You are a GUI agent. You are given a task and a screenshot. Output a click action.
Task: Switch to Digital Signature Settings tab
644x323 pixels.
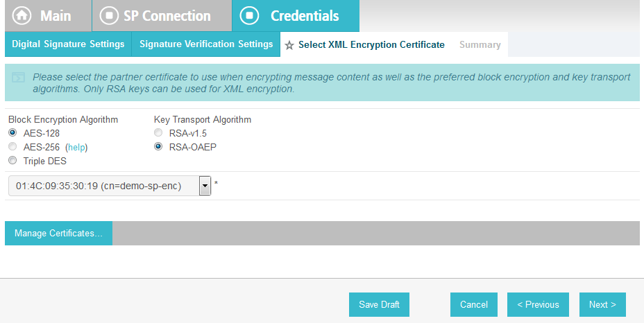[68, 44]
